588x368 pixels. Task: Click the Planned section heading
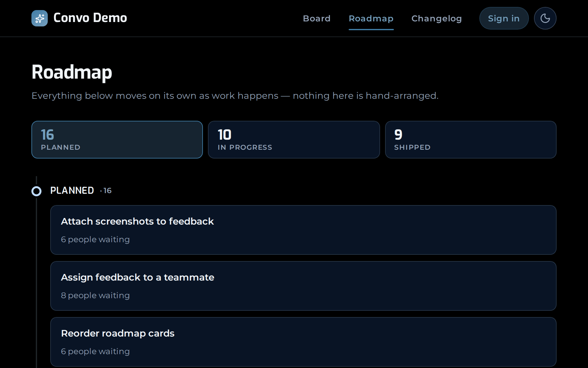click(72, 190)
